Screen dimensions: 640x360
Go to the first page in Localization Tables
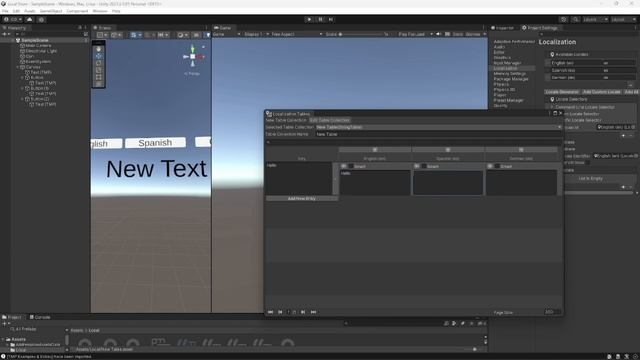pos(270,312)
